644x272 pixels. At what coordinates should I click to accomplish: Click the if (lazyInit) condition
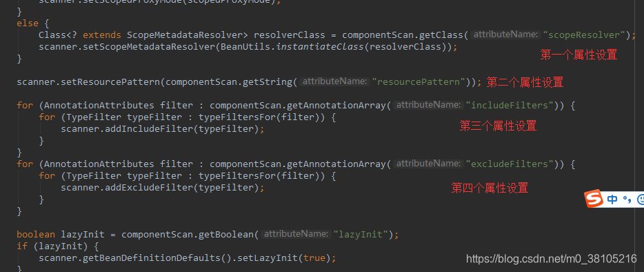(52, 246)
